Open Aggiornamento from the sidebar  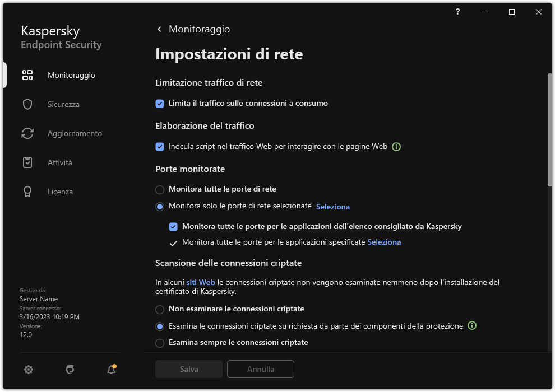tap(27, 133)
